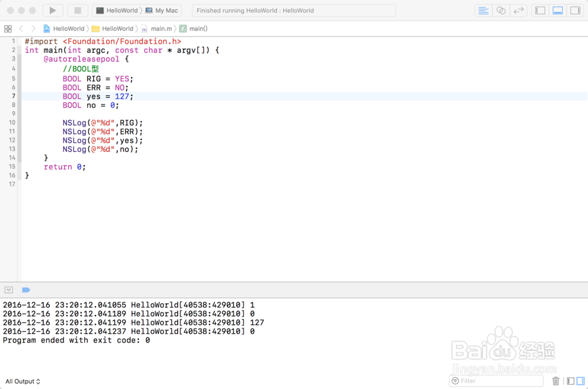The width and height of the screenshot is (588, 389).
Task: Open HelloWorld project in jump bar
Action: [64, 28]
